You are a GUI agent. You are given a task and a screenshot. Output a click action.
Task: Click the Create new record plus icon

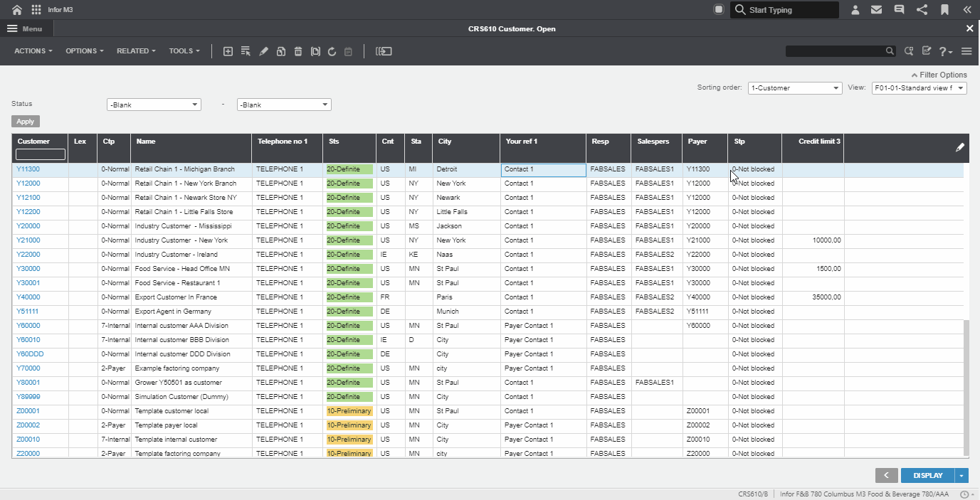(228, 51)
